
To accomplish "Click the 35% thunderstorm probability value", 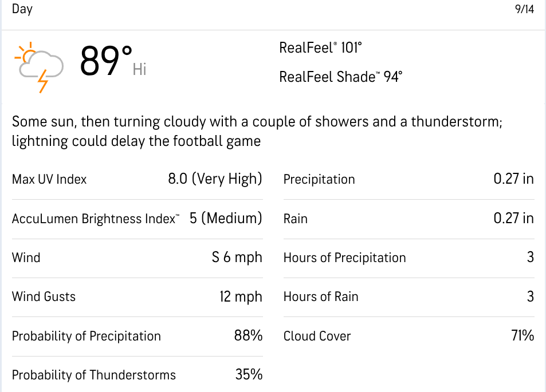I will tap(249, 375).
